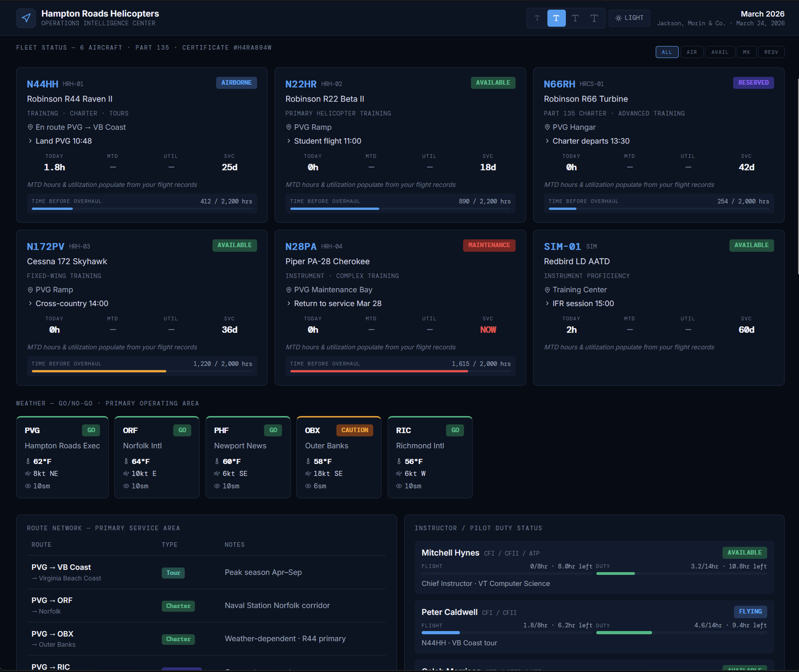
Task: Click the location pin for PVG Maintenance Bay
Action: click(289, 290)
